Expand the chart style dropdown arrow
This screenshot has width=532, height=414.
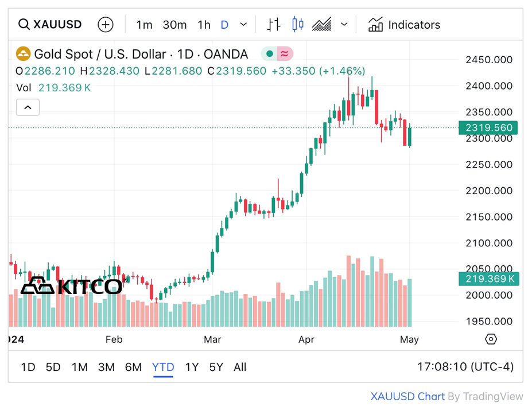click(x=344, y=25)
